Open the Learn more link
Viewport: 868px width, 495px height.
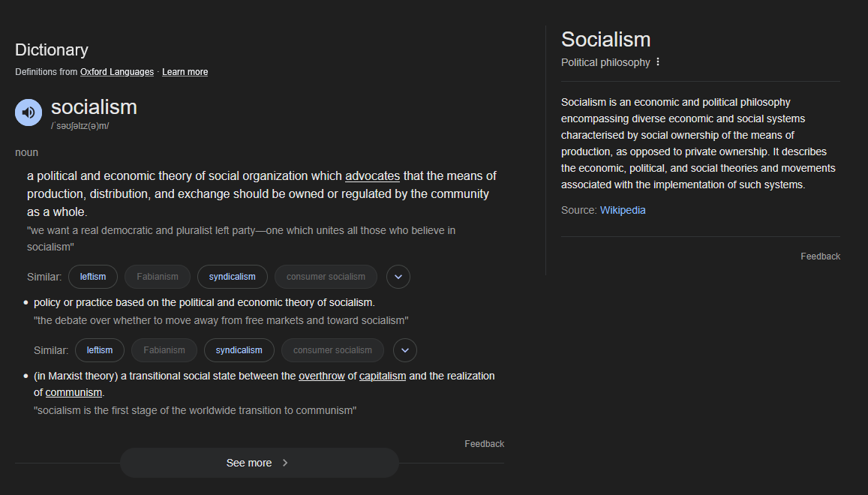click(x=185, y=72)
